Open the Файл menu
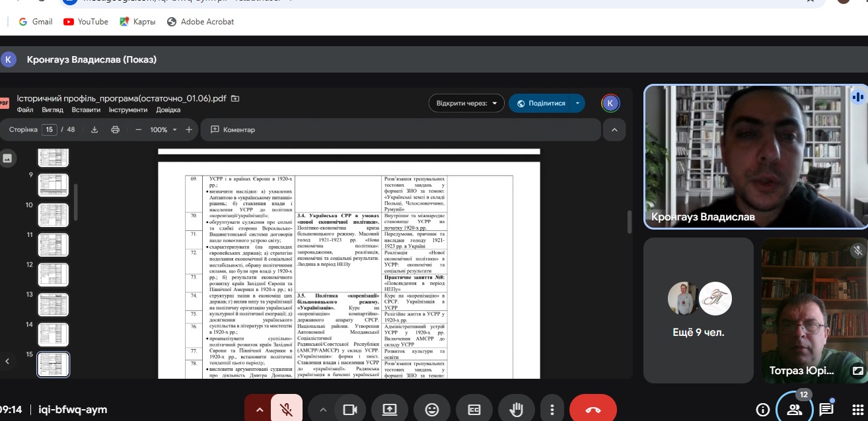This screenshot has width=868, height=421. (25, 110)
